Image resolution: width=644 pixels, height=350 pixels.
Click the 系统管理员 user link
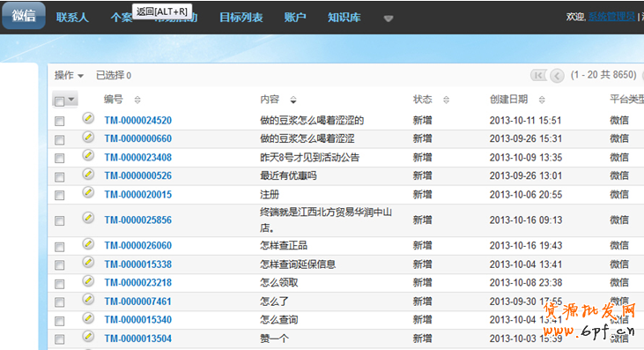click(611, 17)
